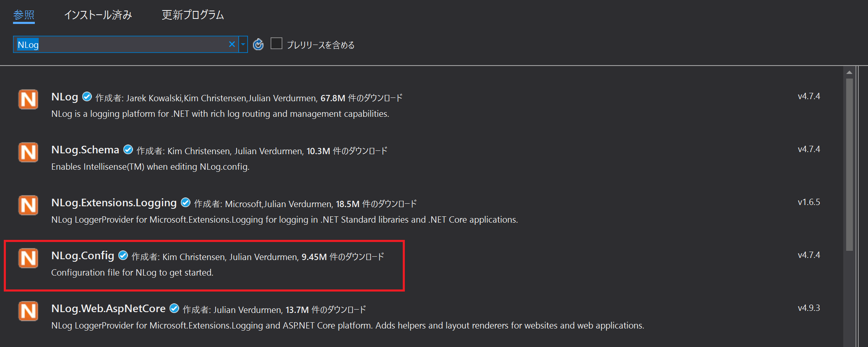Clear the search box with X
Screen dimensions: 868x347
tap(232, 44)
